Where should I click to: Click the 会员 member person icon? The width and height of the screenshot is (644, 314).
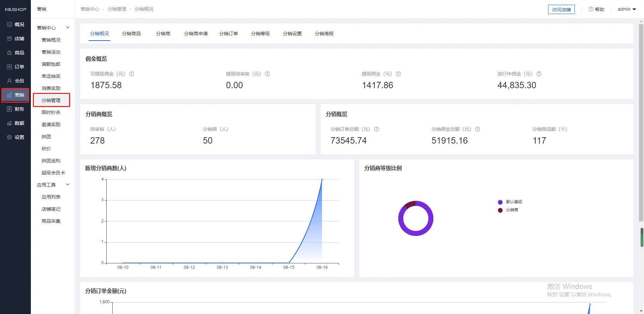point(9,81)
